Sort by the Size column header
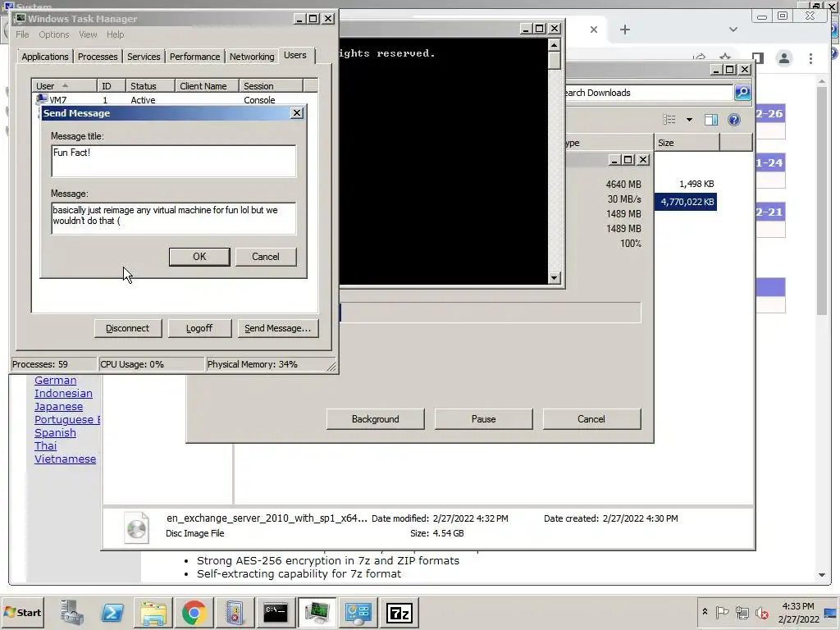 (x=687, y=143)
